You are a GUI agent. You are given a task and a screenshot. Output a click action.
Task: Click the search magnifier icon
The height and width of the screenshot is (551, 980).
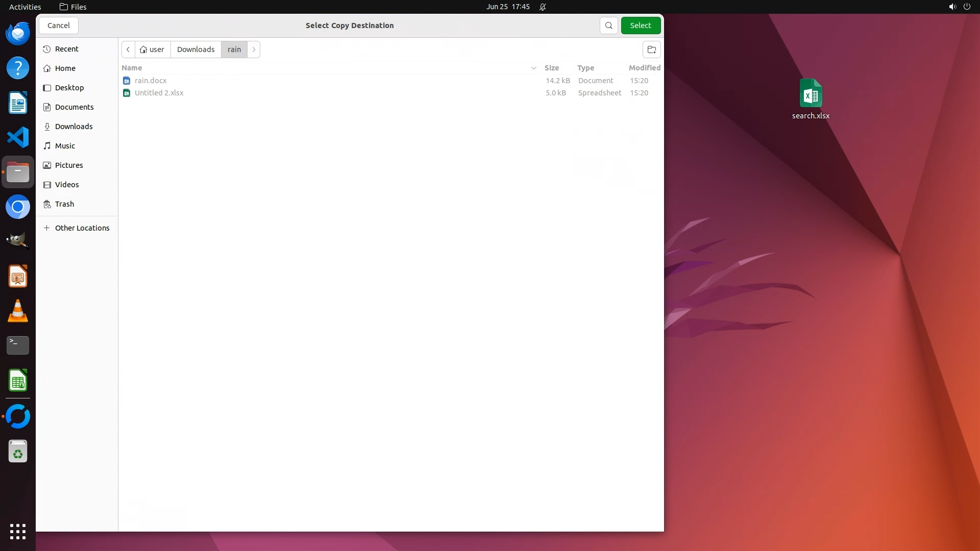click(x=608, y=26)
